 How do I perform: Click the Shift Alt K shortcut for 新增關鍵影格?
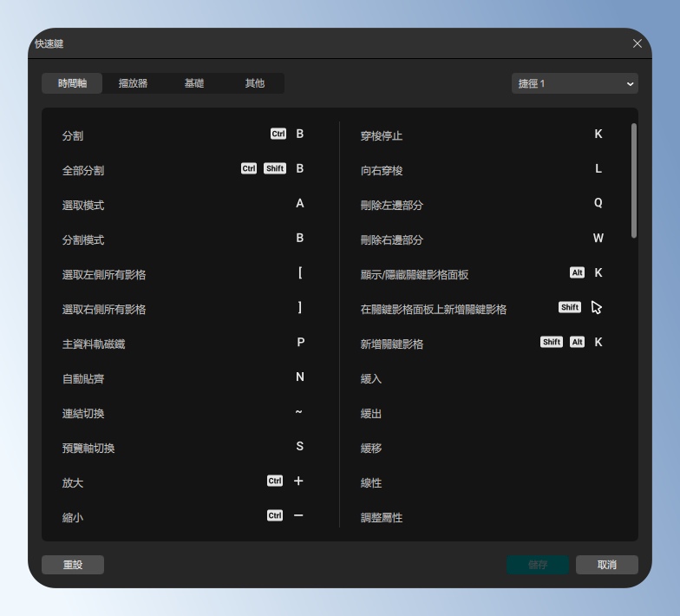pyautogui.click(x=572, y=343)
